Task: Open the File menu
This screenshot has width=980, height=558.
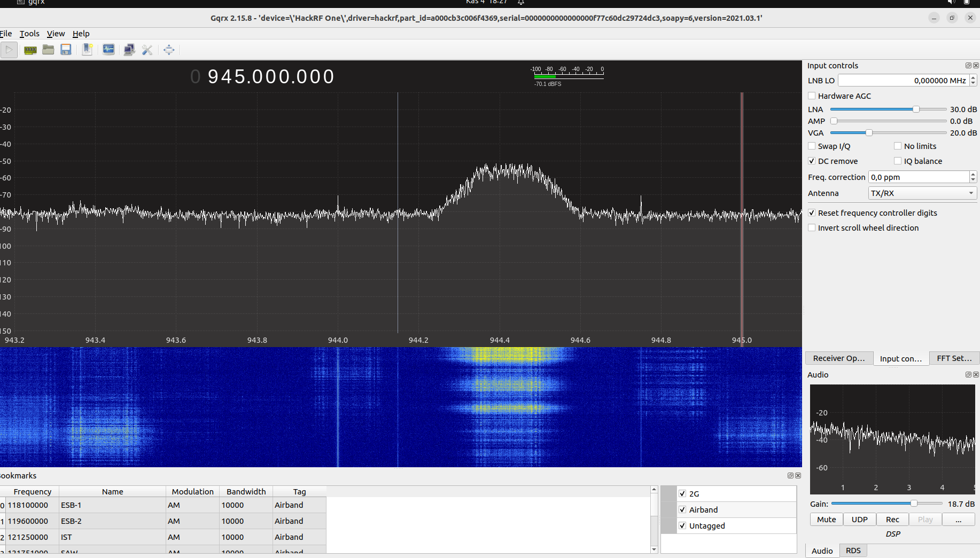Action: [5, 33]
